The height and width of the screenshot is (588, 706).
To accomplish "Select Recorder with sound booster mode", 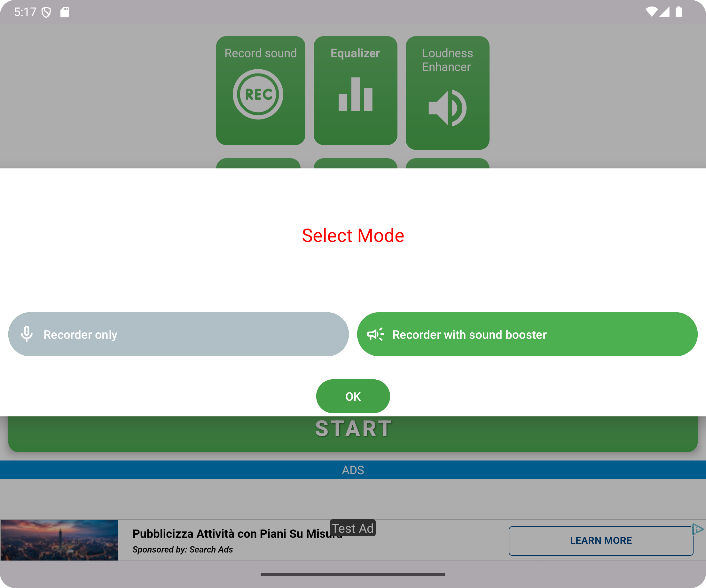I will click(527, 334).
